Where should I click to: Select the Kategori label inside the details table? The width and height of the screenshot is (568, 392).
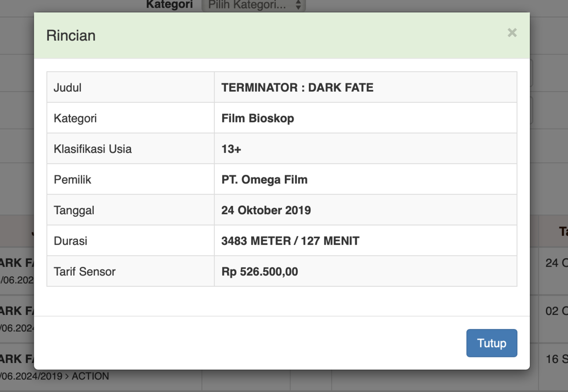coord(75,118)
